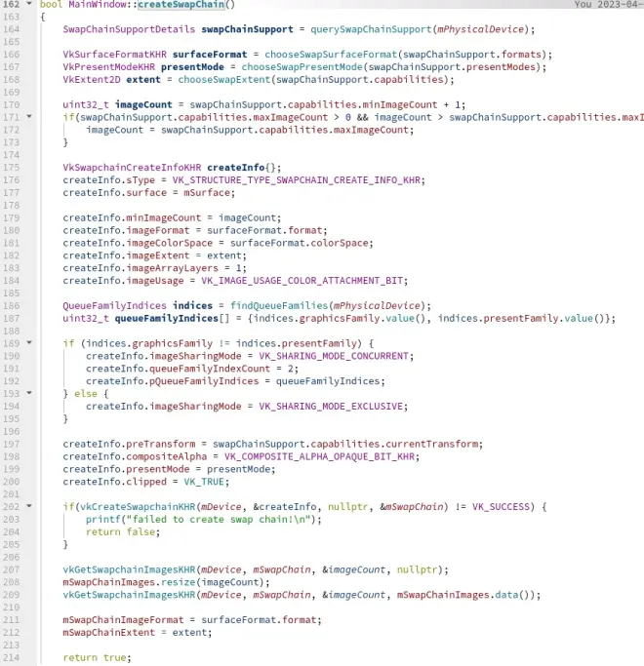The image size is (644, 666).
Task: Click the chooseSwapExtent call
Action: (224, 80)
